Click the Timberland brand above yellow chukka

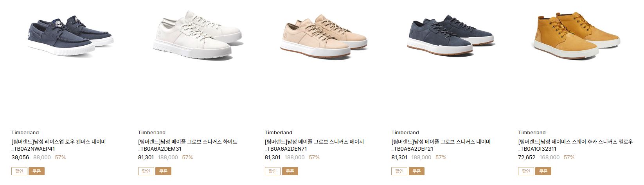[532, 133]
